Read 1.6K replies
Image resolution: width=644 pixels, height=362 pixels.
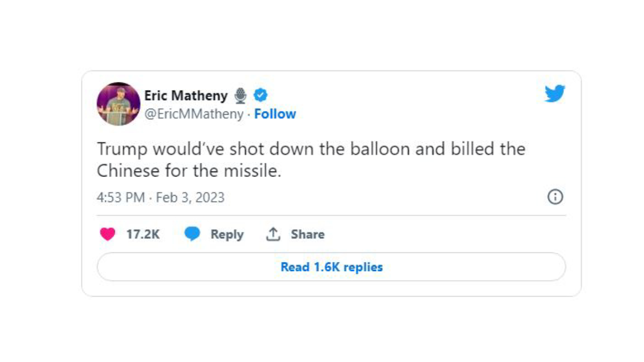pyautogui.click(x=331, y=267)
